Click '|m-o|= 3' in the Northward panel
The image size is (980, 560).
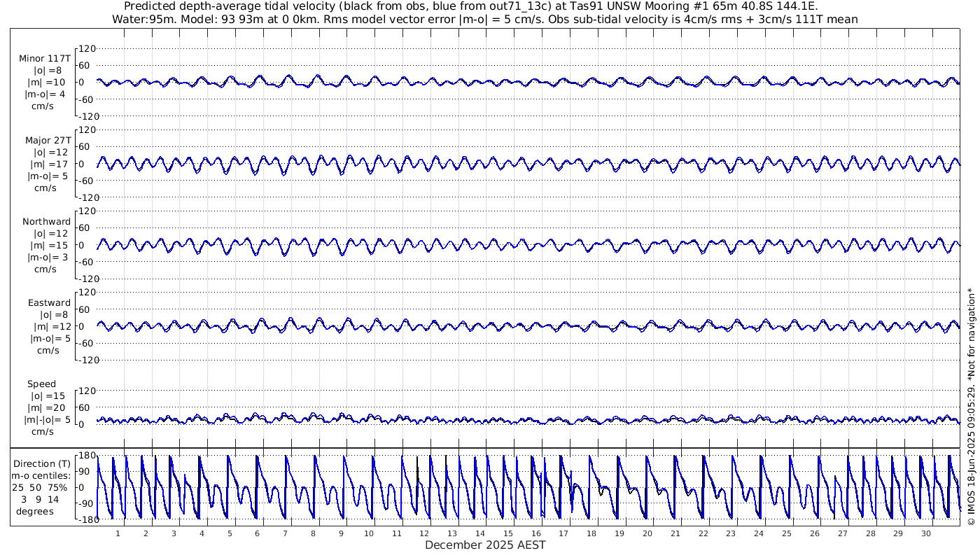pos(48,257)
